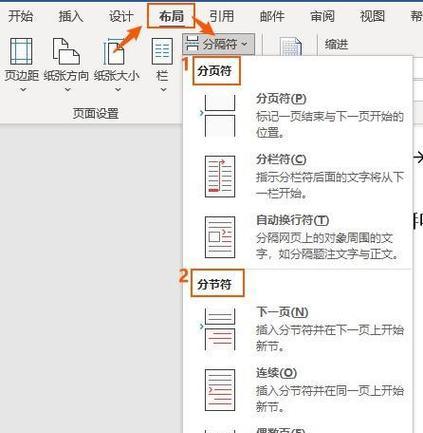This screenshot has height=433, width=423.
Task: Click the line numbers icon beside 分隔符
Action: 291,46
